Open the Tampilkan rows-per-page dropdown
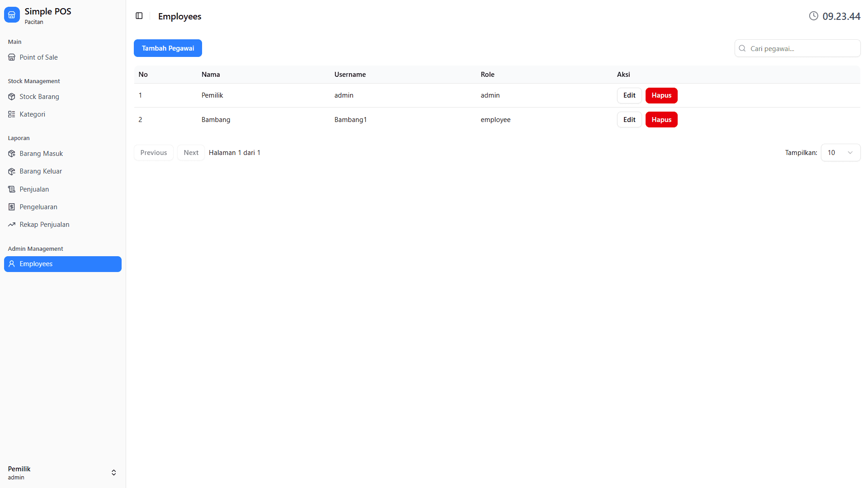This screenshot has height=488, width=868. (x=840, y=153)
